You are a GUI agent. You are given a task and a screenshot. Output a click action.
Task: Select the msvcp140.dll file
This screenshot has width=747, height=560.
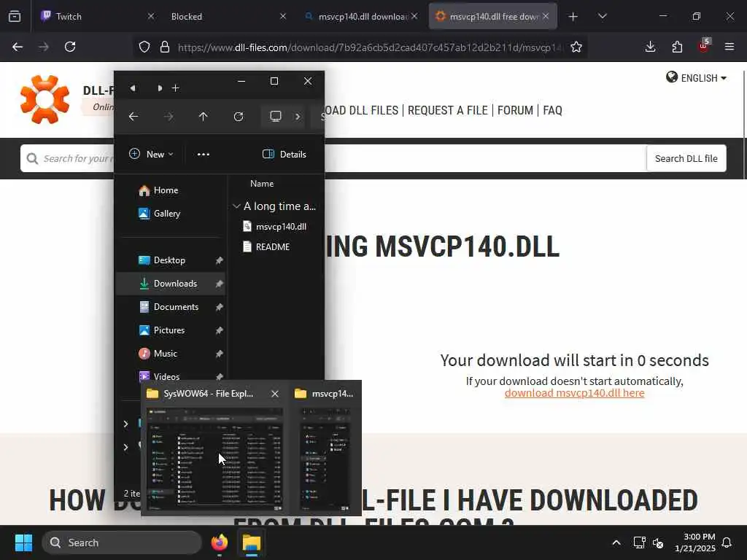274,227
